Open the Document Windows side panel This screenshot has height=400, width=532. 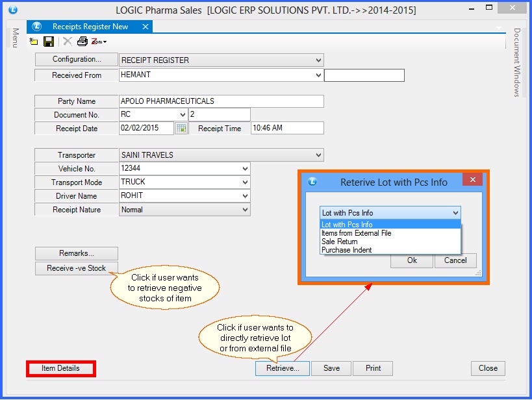(x=517, y=62)
